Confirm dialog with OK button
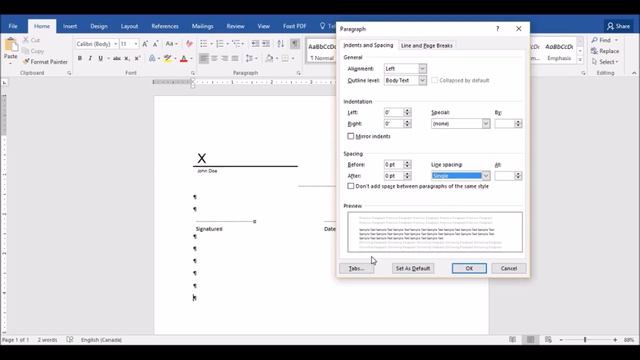The height and width of the screenshot is (360, 640). [469, 268]
